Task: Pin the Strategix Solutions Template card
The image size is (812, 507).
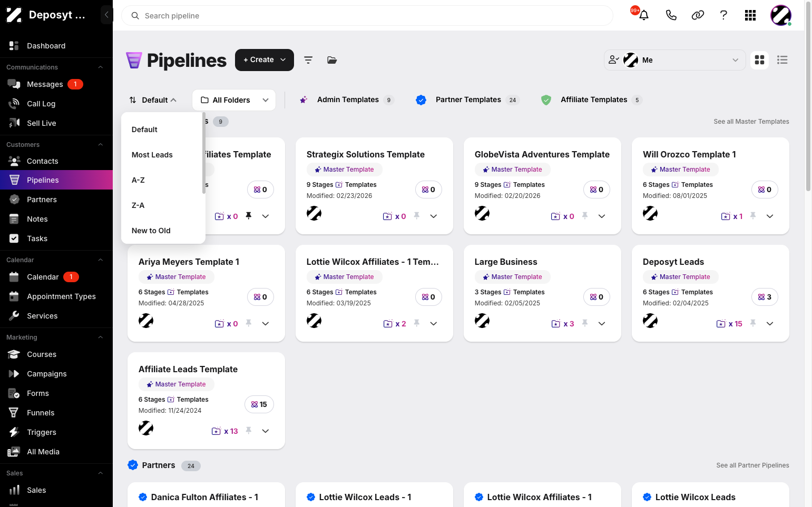Action: (x=416, y=216)
